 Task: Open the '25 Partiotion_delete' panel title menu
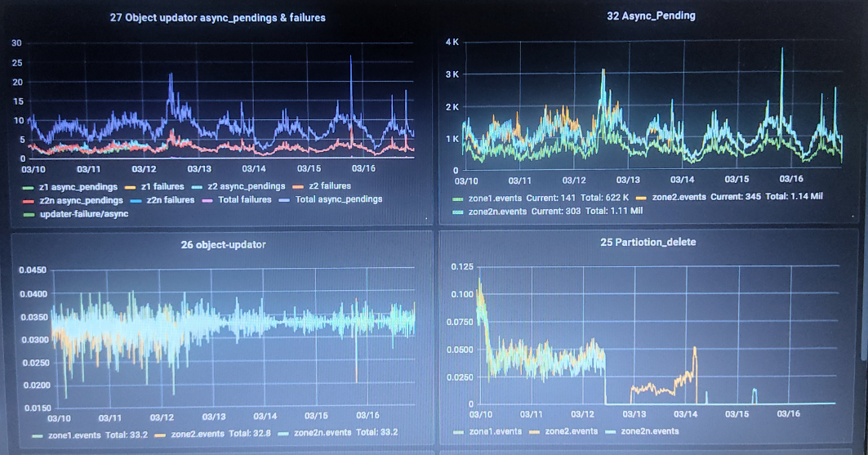click(x=648, y=242)
